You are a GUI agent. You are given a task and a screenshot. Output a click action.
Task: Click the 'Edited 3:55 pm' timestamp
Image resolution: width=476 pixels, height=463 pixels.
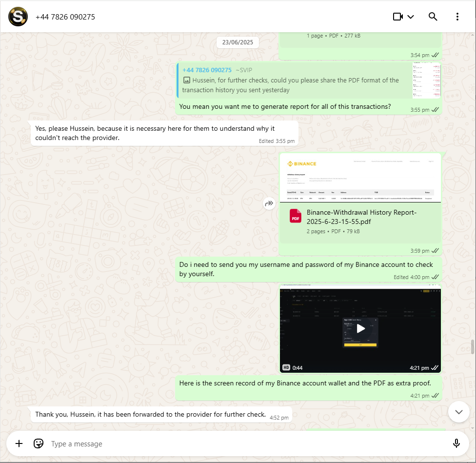tap(277, 141)
